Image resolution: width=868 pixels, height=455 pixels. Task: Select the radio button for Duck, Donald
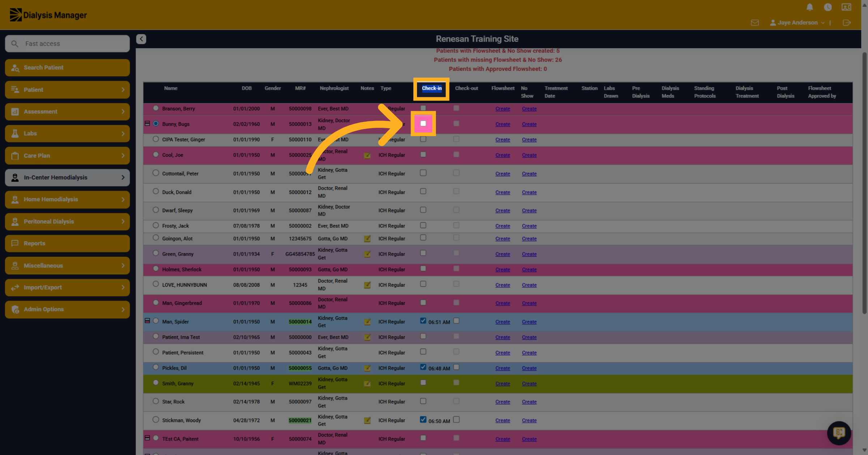tap(156, 191)
